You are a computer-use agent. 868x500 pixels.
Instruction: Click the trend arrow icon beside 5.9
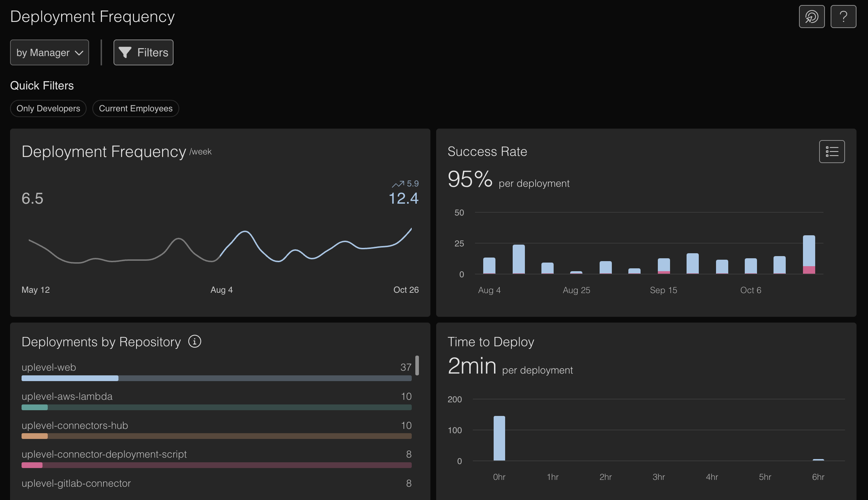point(398,184)
